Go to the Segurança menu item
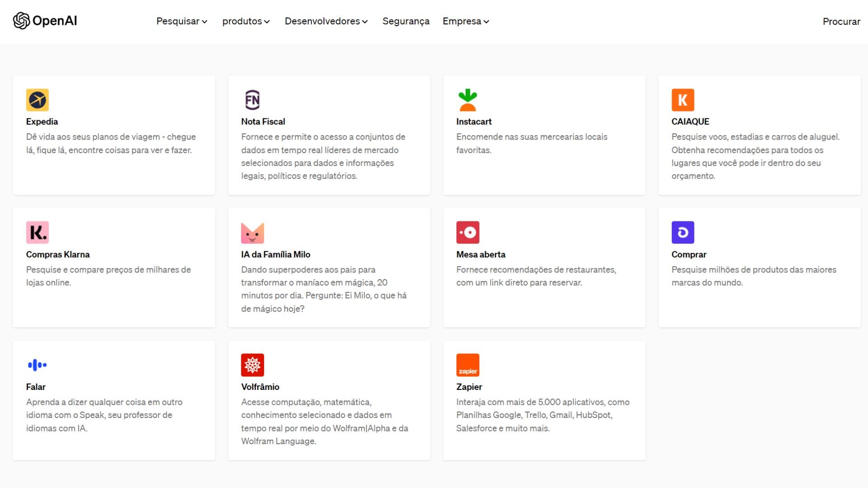 (406, 21)
